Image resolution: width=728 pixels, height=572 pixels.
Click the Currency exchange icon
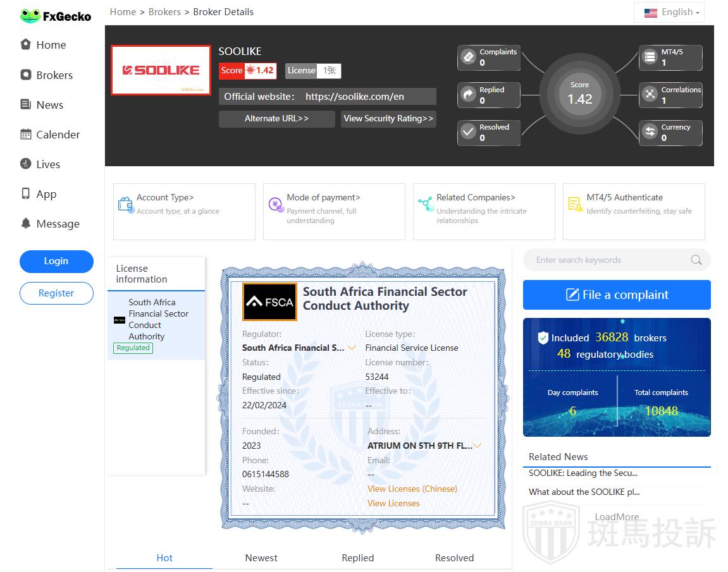click(x=650, y=132)
